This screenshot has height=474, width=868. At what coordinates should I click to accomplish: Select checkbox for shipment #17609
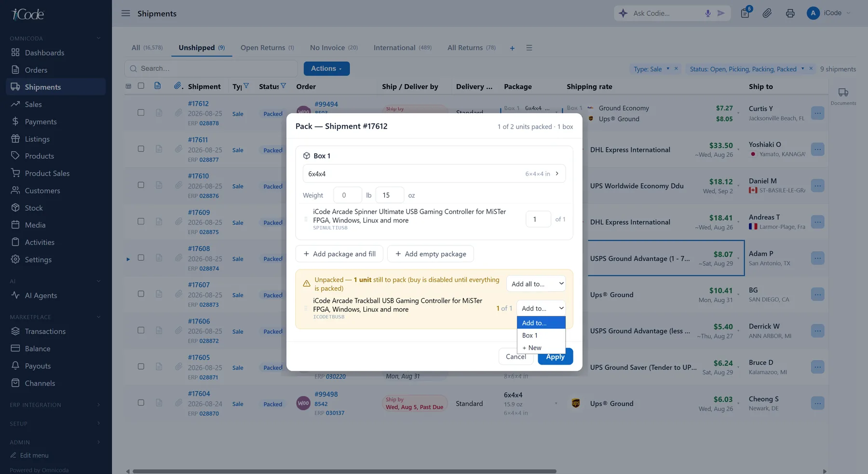141,221
